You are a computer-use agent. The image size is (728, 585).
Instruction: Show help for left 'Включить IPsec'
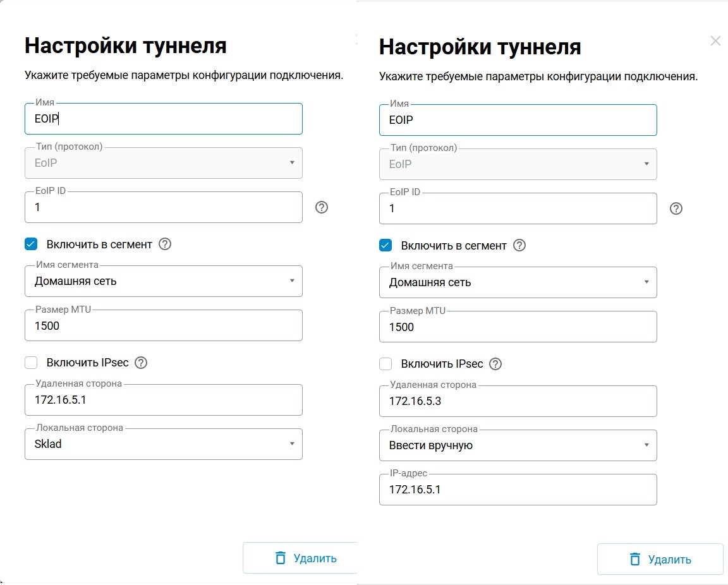(141, 363)
